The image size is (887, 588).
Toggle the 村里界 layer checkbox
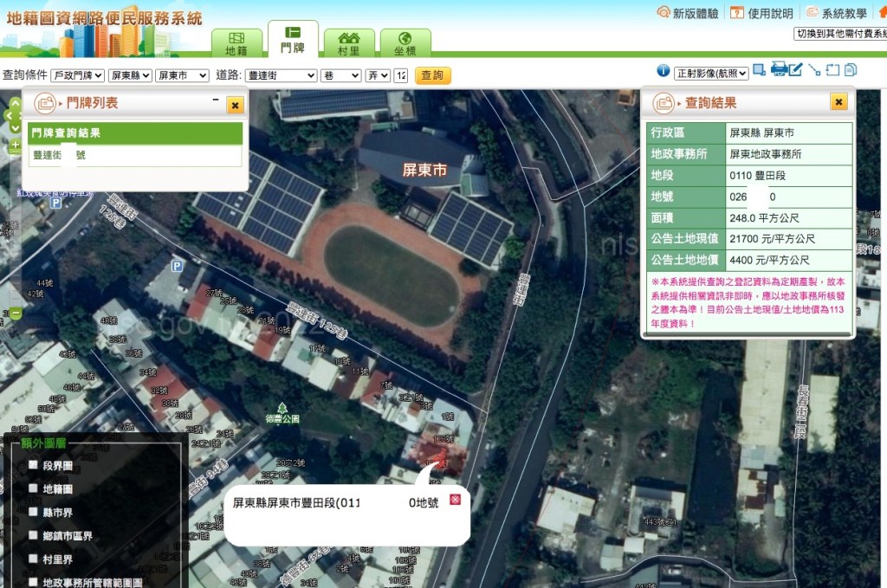pyautogui.click(x=33, y=559)
